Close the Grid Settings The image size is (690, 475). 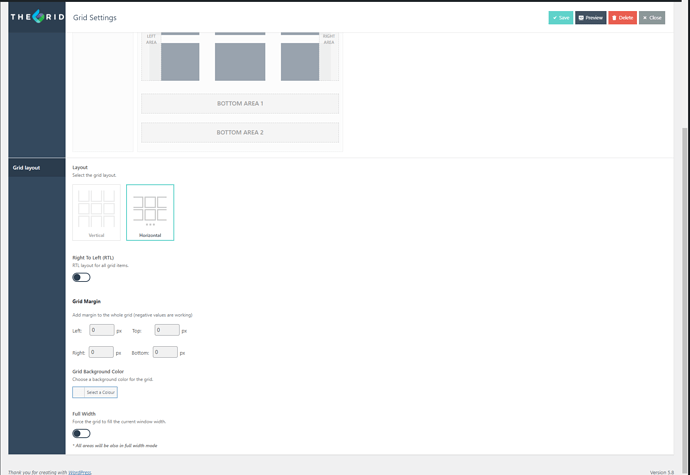pos(652,17)
